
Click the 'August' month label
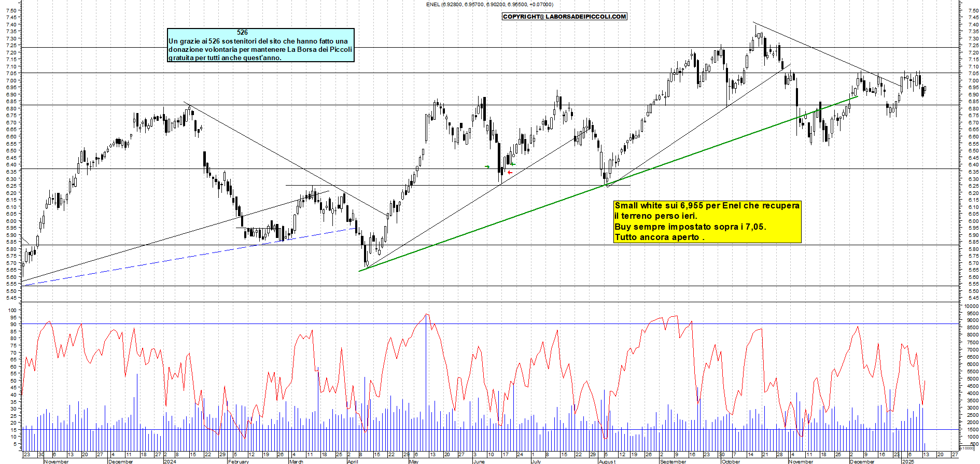[607, 461]
